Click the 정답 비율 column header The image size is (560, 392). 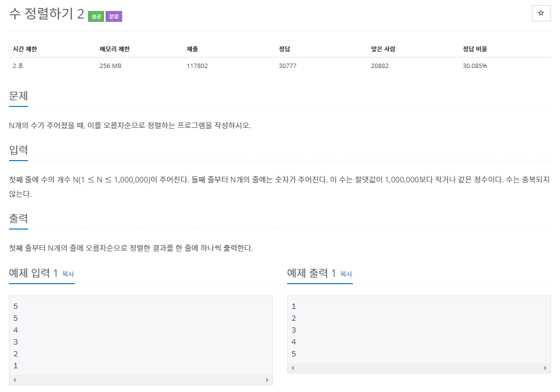pos(475,49)
